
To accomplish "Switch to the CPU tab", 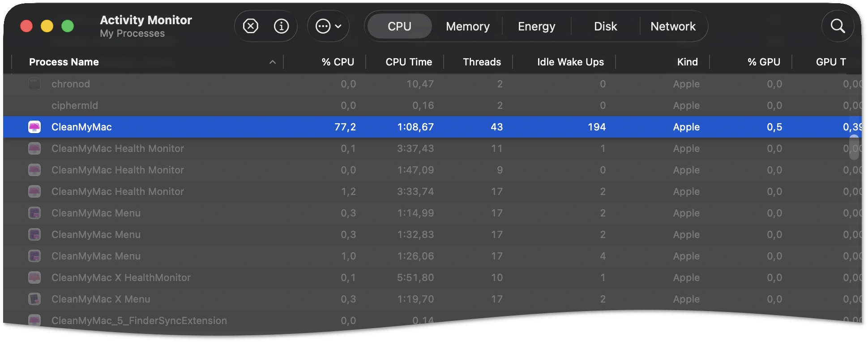I will pyautogui.click(x=399, y=26).
